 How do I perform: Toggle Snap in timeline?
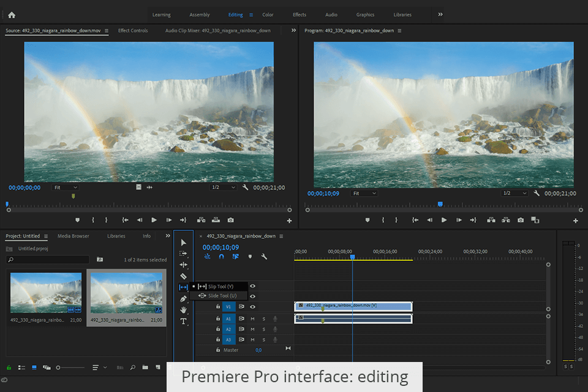pos(221,257)
